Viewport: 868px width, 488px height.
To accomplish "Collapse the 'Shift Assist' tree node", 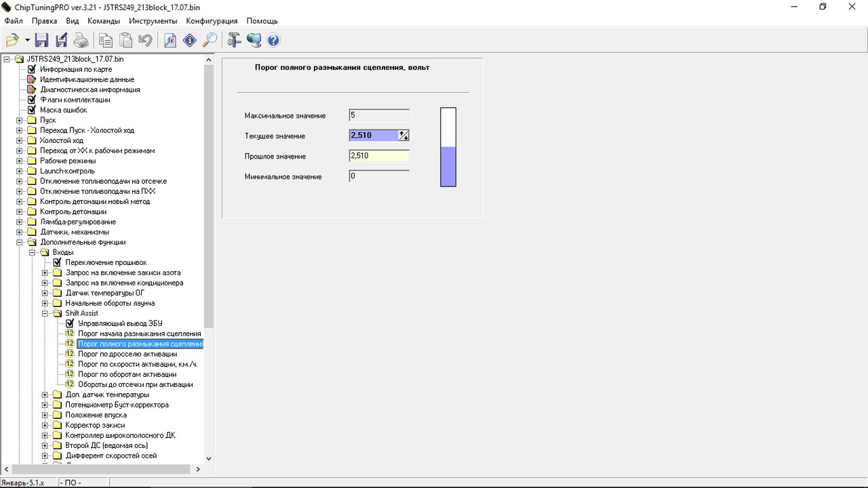I will tap(45, 313).
